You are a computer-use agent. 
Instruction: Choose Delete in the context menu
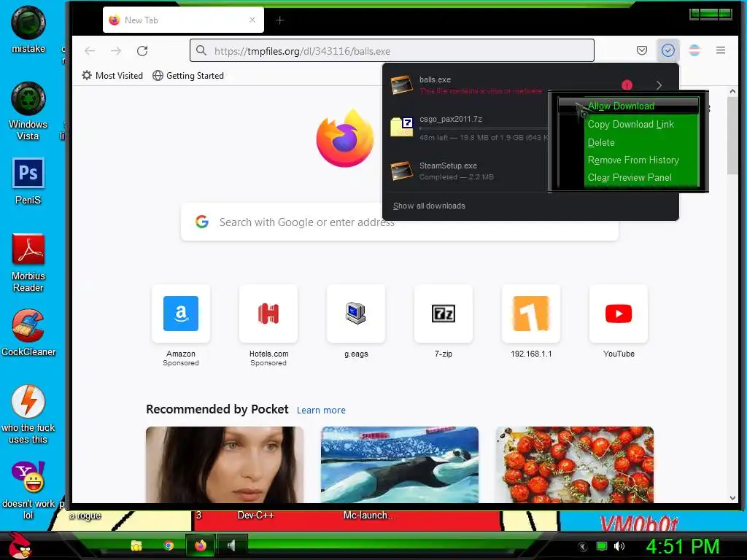601,142
